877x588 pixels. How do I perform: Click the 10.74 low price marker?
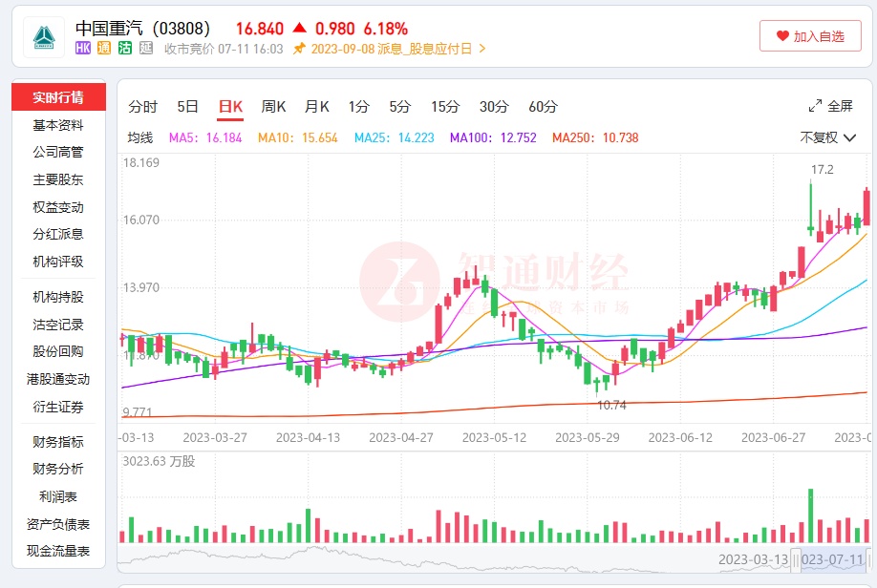click(611, 405)
